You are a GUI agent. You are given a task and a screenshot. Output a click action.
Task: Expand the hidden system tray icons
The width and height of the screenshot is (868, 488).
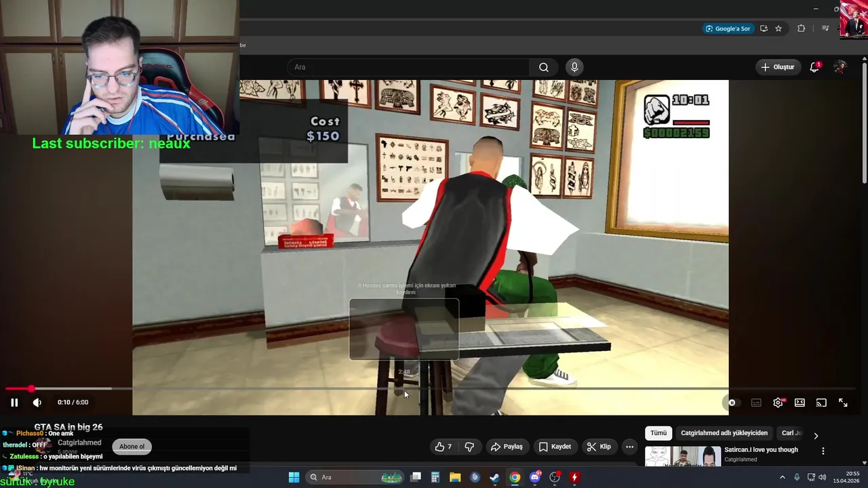[782, 477]
